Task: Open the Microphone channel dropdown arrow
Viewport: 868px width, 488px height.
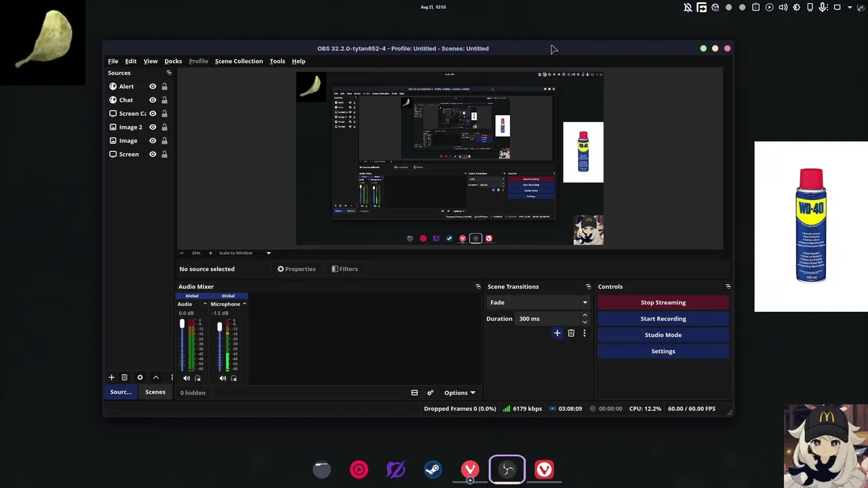Action: point(244,304)
